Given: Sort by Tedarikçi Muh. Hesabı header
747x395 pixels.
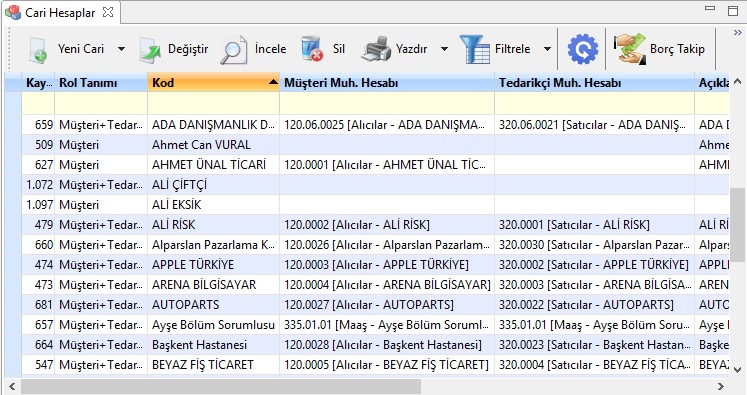Looking at the screenshot, I should 595,83.
